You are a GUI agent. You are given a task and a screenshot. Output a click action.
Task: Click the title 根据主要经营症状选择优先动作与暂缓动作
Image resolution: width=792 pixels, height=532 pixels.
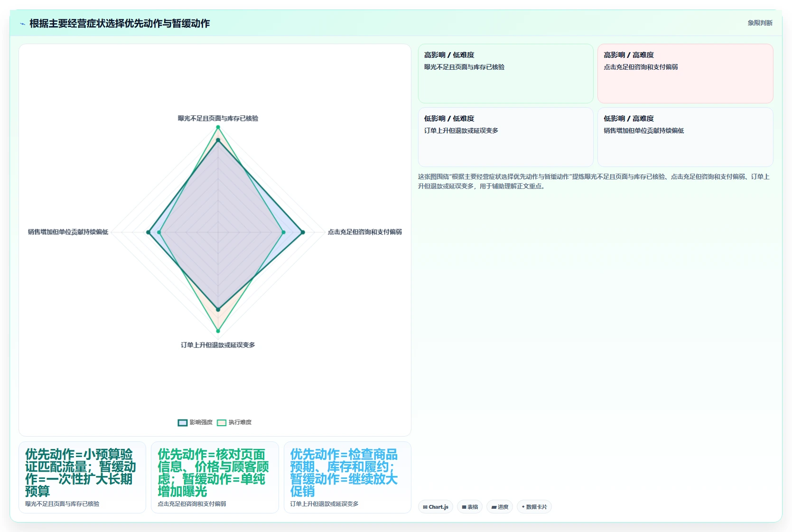[120, 23]
